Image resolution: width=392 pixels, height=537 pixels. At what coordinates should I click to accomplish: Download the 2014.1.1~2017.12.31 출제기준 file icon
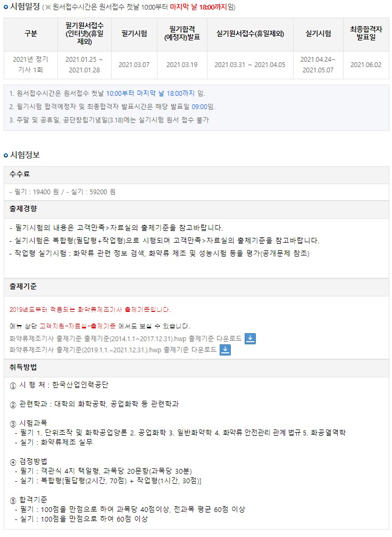(x=250, y=338)
